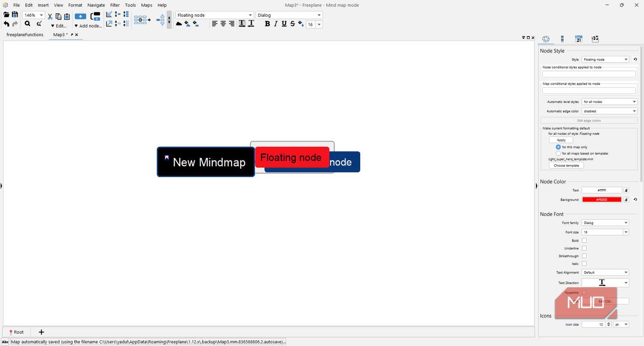The width and height of the screenshot is (644, 346).
Task: Toggle the Hyperlink checkbox
Action: coord(584,292)
